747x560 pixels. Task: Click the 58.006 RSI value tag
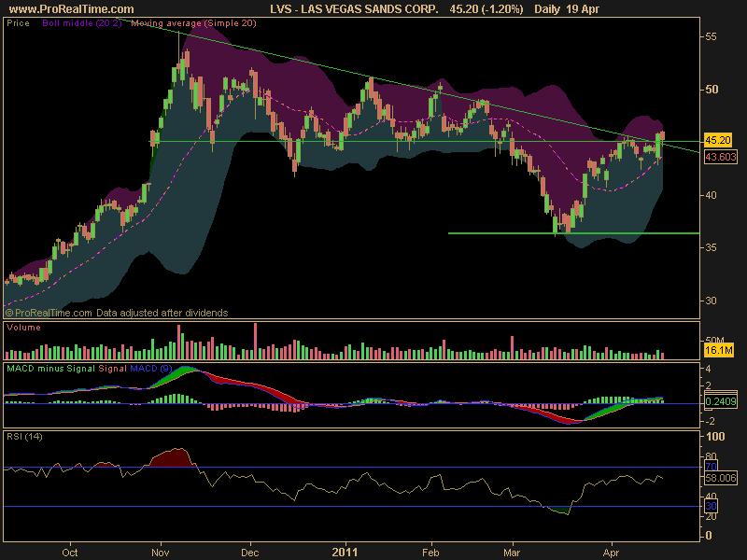720,478
